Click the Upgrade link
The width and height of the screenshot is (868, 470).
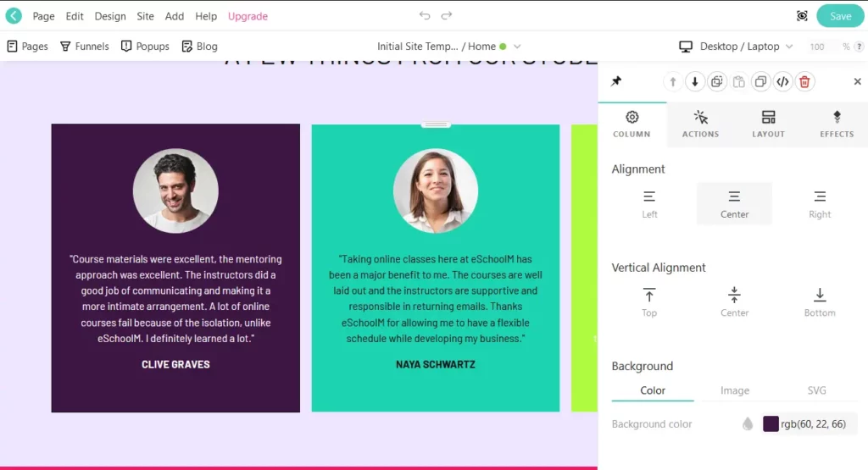coord(248,16)
